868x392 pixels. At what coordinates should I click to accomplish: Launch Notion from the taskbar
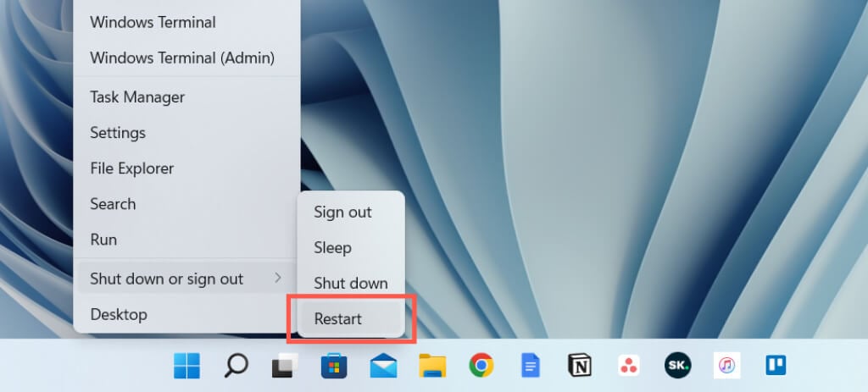coord(580,366)
